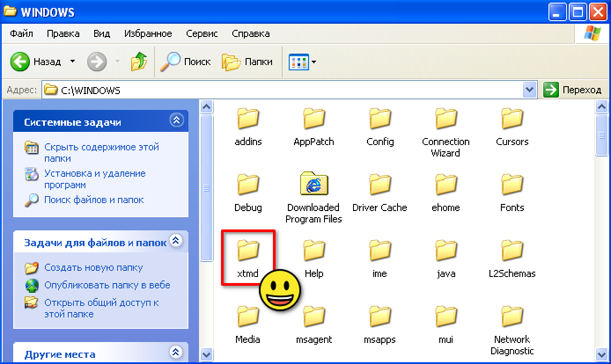Click the file list scrollbar thumb

(602, 135)
